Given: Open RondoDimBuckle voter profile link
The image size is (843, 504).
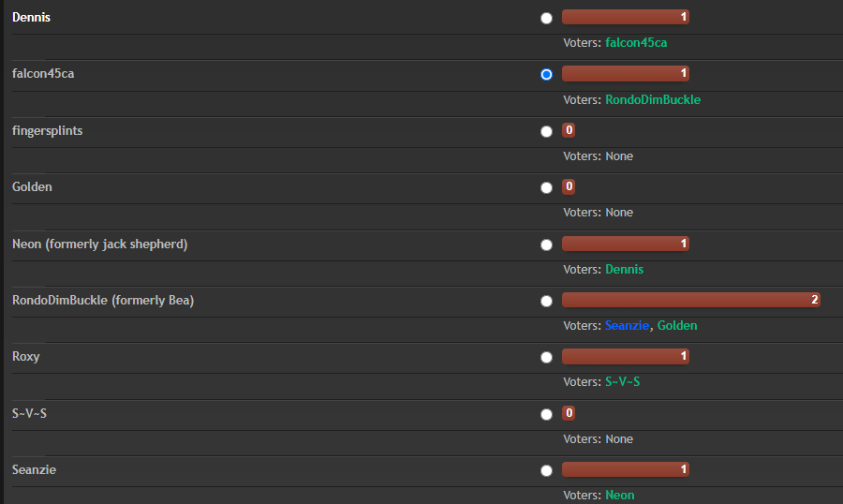Looking at the screenshot, I should click(x=653, y=99).
